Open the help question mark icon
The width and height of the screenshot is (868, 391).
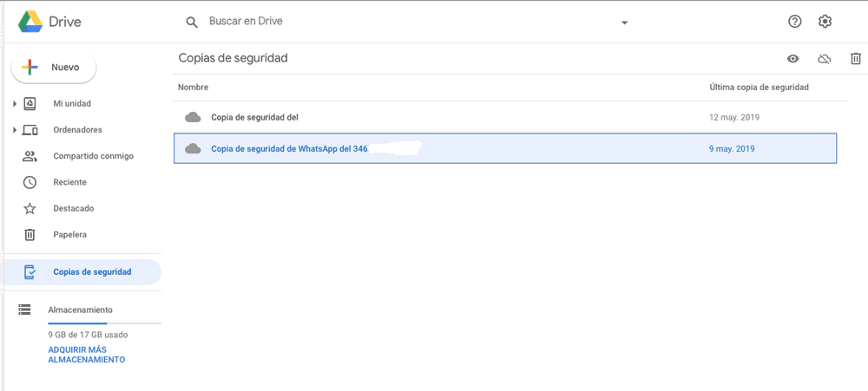tap(794, 22)
